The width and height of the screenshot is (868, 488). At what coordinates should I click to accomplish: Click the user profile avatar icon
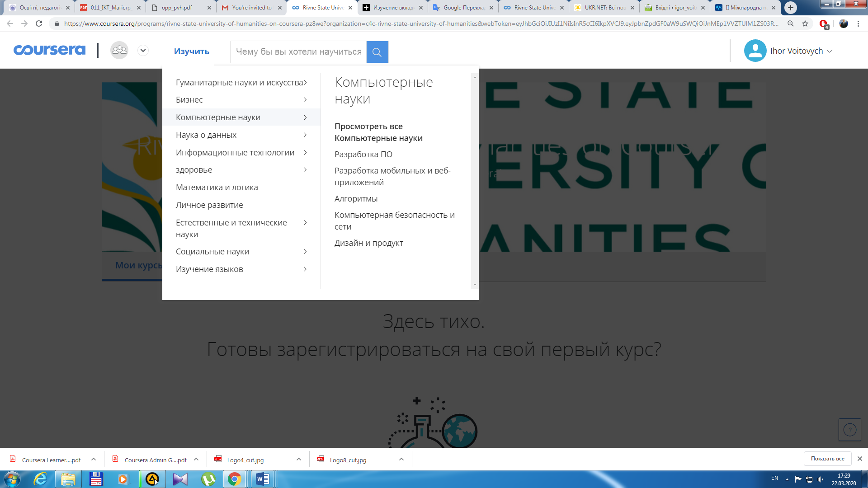point(755,51)
